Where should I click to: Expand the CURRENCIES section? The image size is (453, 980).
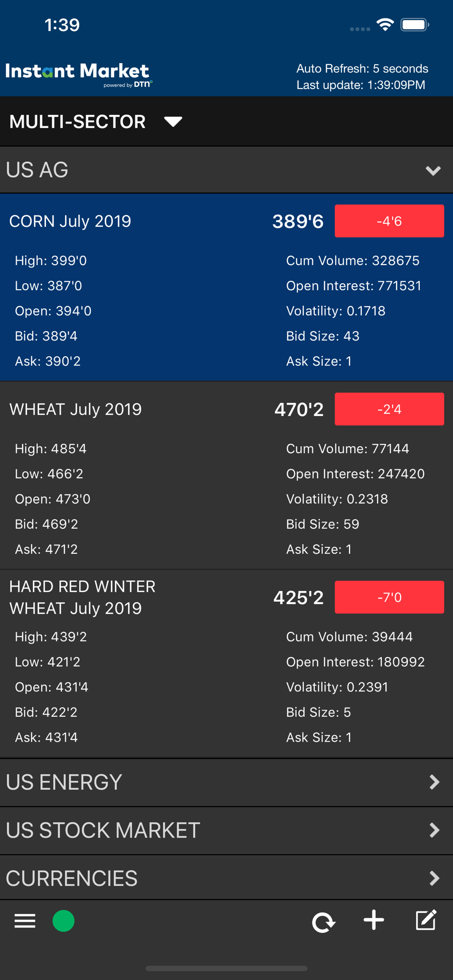[226, 878]
